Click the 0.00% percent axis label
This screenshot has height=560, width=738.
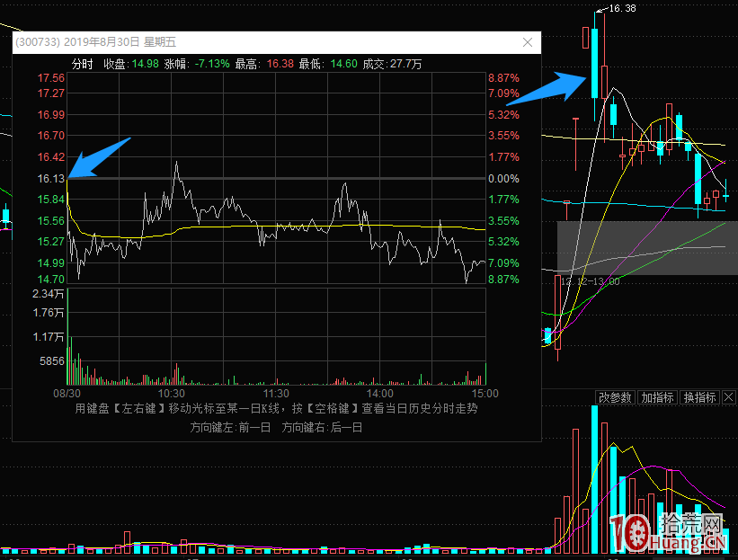coord(503,179)
